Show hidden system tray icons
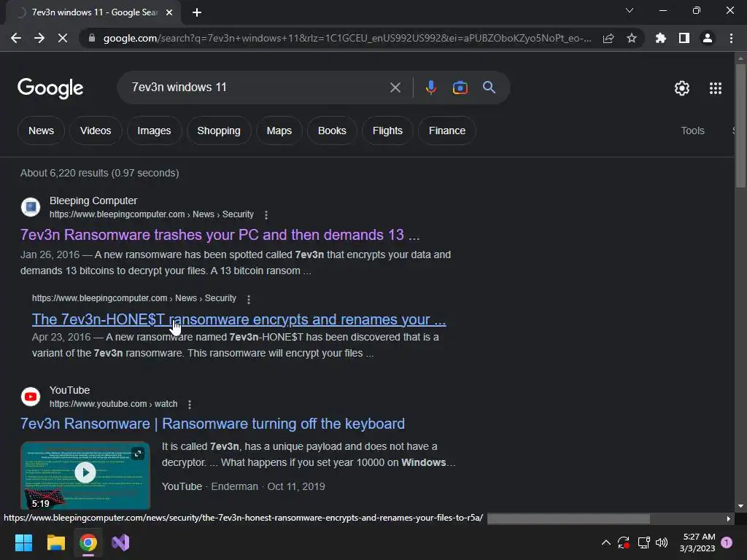Screen dimensions: 747x560 coord(606,542)
